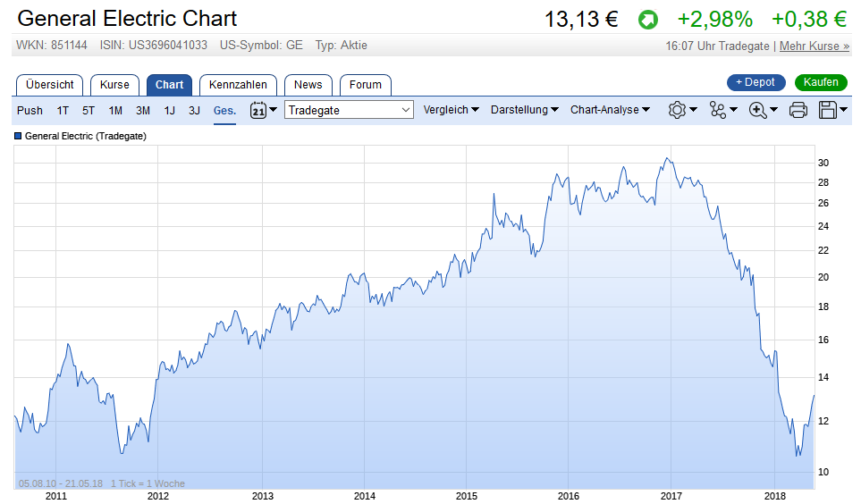Click arrow beside magnifier zoom icon
861x504 pixels.
(773, 110)
